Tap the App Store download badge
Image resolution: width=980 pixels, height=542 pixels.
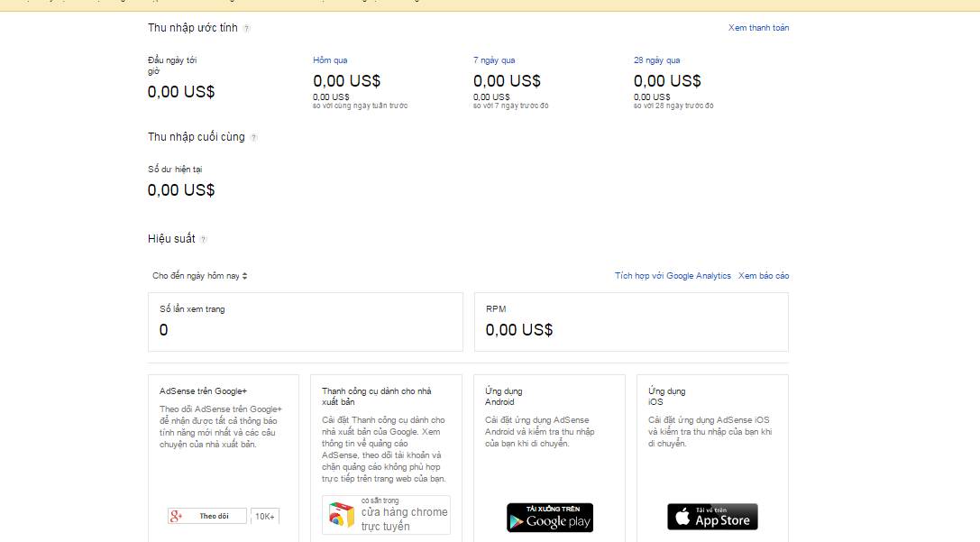tap(712, 517)
